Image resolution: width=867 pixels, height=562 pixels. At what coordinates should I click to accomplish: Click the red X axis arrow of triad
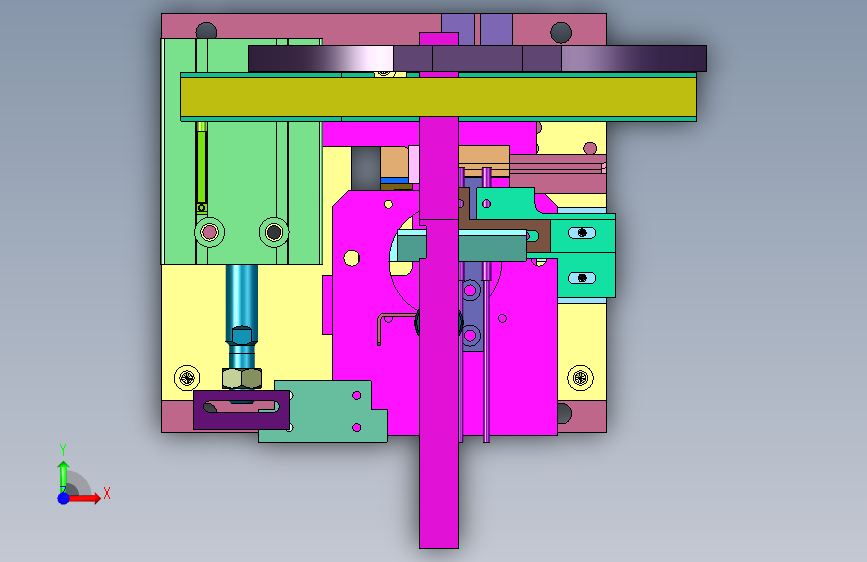point(84,498)
